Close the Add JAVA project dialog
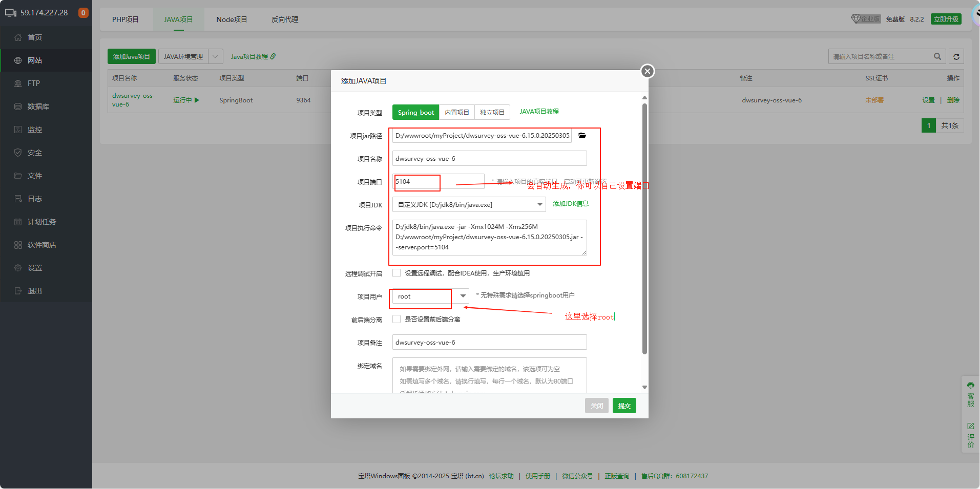980x489 pixels. (x=647, y=71)
